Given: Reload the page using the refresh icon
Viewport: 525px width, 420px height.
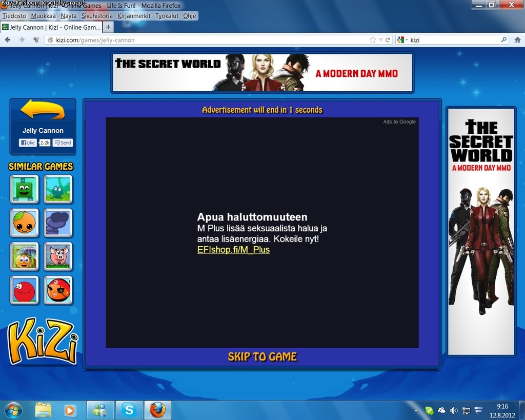Looking at the screenshot, I should 388,40.
